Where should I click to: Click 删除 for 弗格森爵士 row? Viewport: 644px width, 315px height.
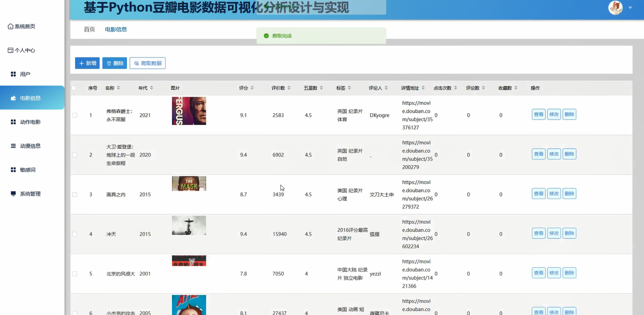[x=569, y=115]
